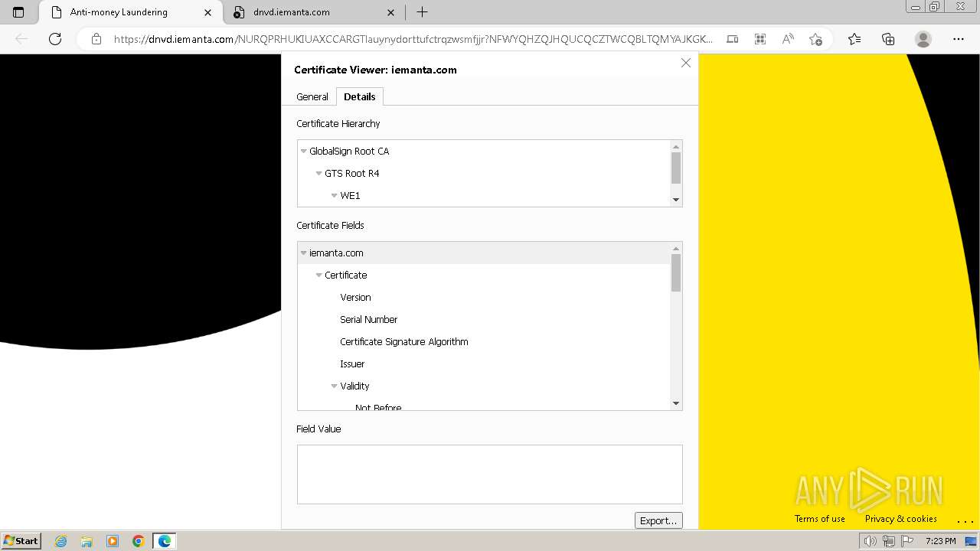Open the volume control in system tray
The image size is (980, 551).
tap(871, 541)
